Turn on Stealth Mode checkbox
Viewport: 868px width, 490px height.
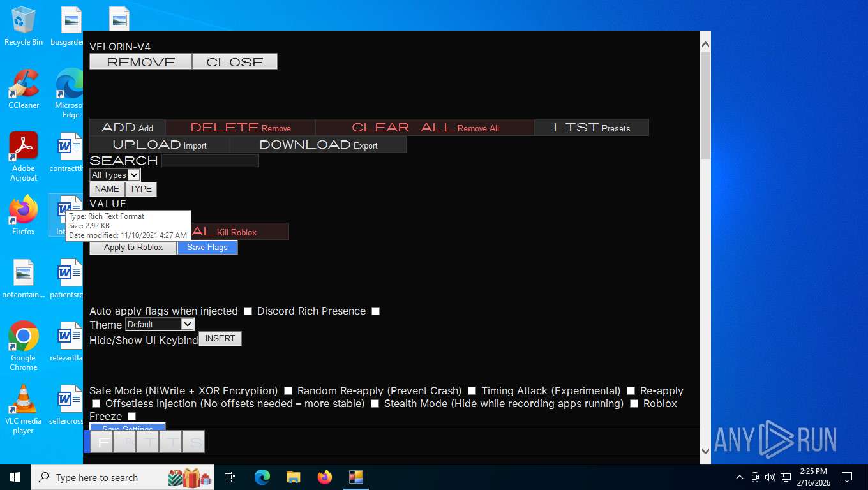[x=634, y=403]
